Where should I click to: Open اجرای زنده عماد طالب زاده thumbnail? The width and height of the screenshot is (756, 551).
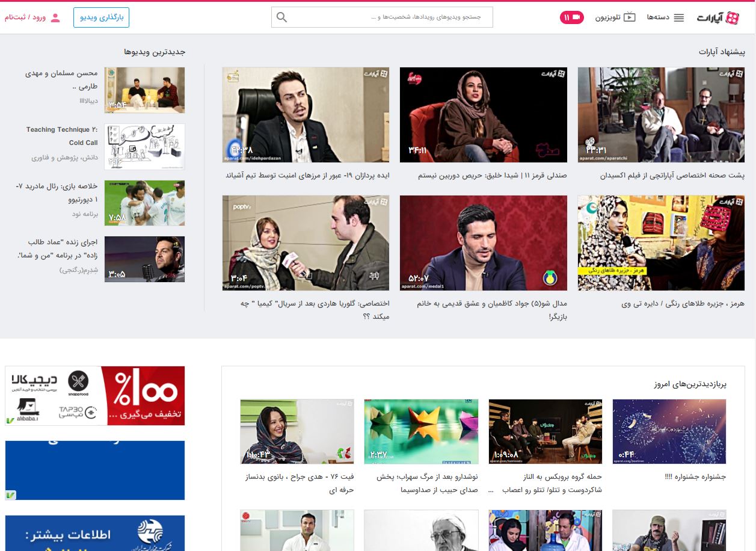point(144,259)
